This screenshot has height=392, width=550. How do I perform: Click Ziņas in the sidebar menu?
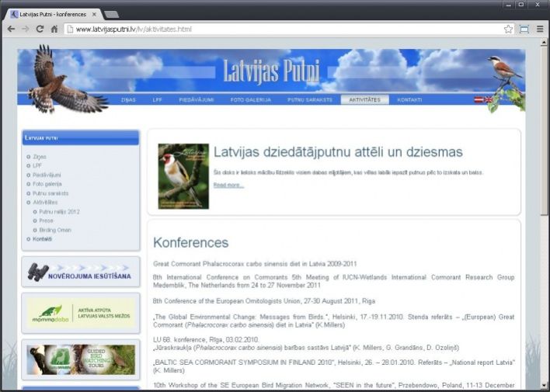point(40,157)
